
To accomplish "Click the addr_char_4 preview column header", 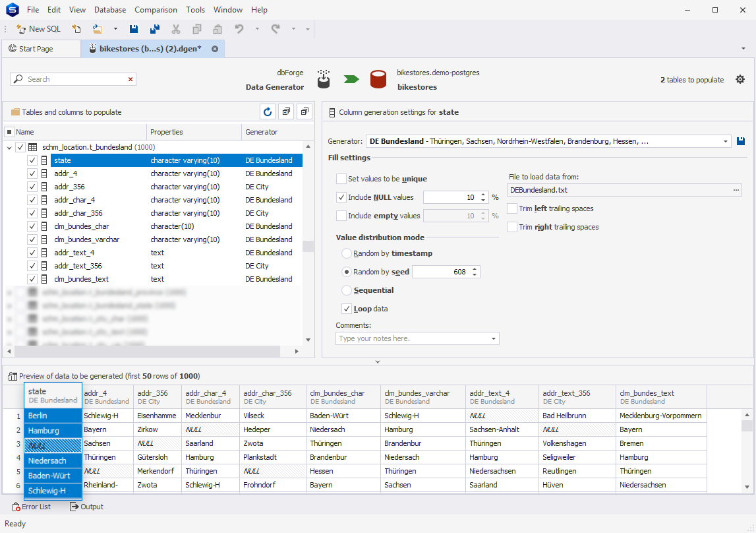I will [x=210, y=397].
